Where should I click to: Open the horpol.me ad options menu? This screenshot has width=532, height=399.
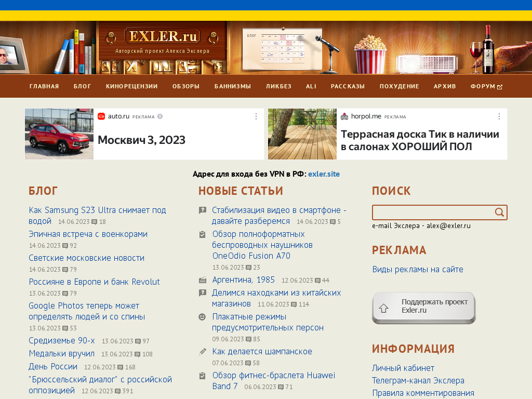(499, 117)
